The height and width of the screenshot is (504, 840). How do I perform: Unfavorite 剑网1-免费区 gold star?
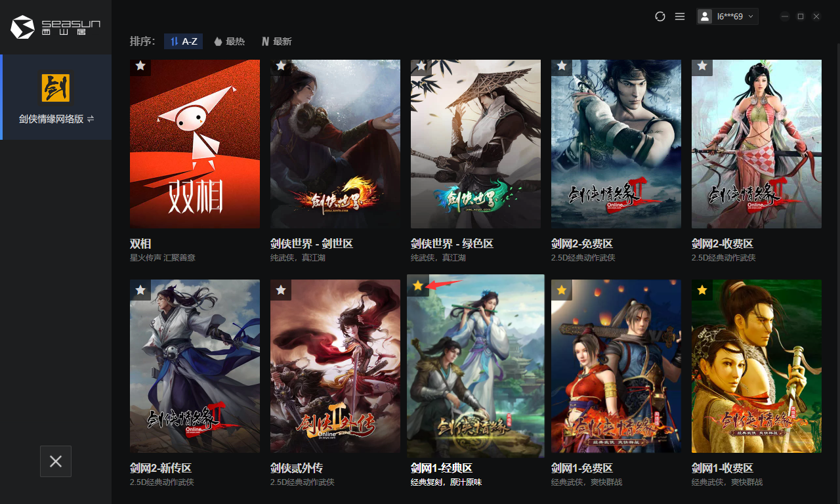click(x=562, y=290)
